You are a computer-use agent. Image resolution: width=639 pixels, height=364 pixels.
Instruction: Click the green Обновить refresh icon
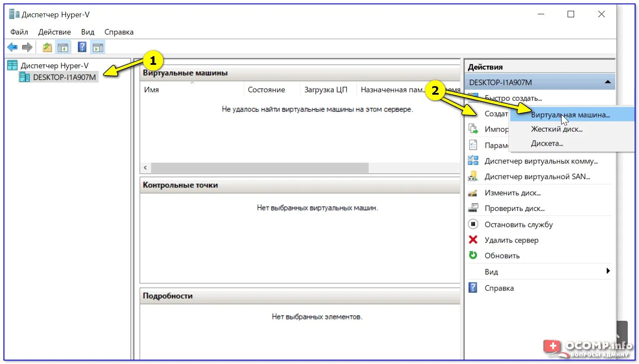473,255
